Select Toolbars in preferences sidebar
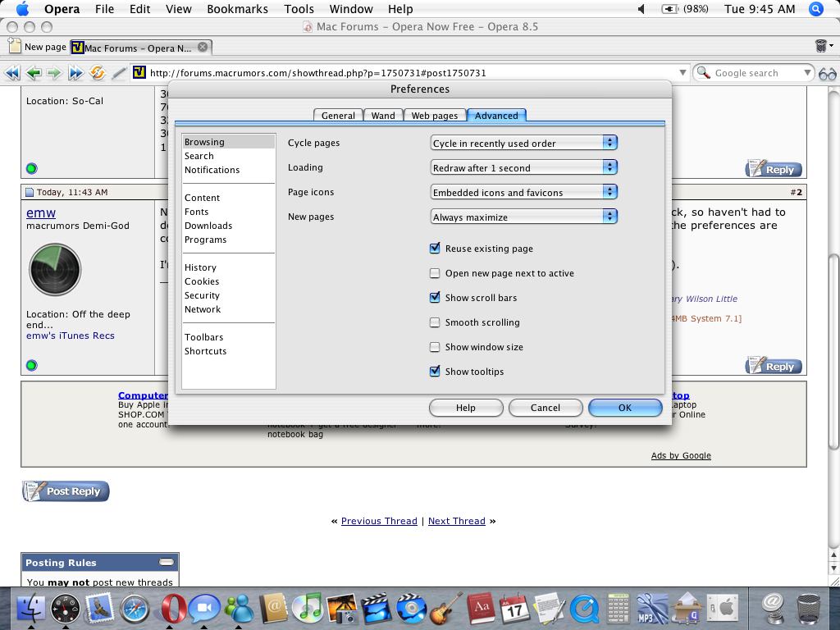The image size is (840, 630). (x=229, y=337)
